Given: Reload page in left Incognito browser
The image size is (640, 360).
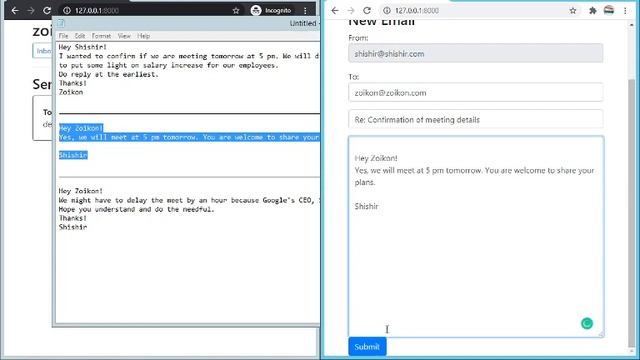Looking at the screenshot, I should click(x=47, y=11).
